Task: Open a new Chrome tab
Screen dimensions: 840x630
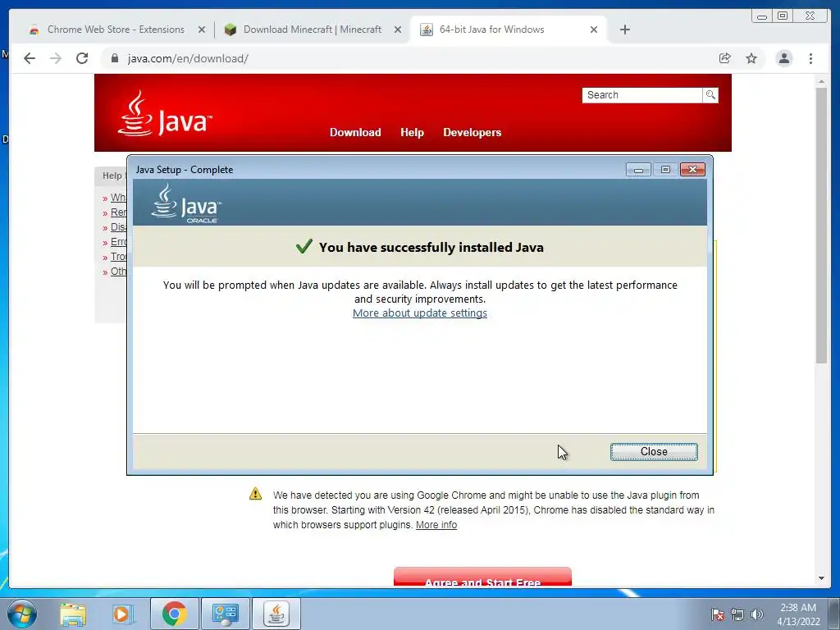Action: 624,30
